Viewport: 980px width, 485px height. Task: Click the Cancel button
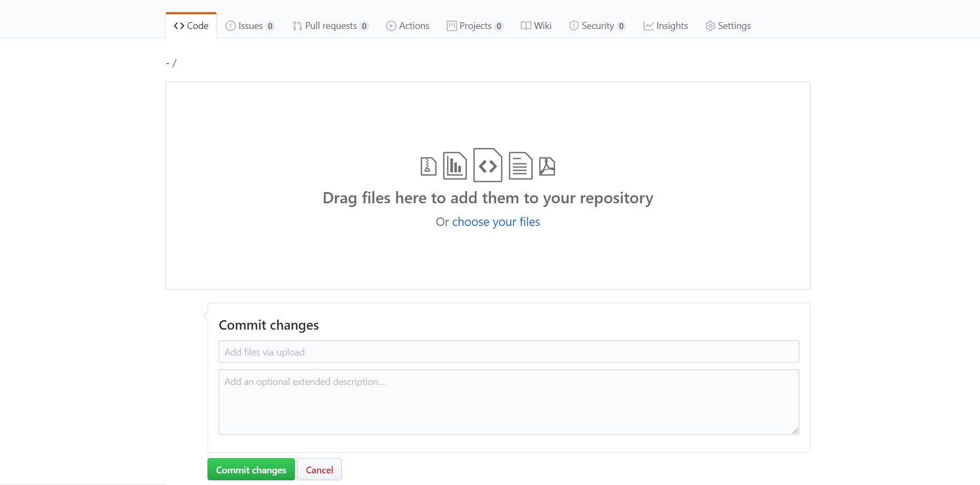tap(319, 469)
